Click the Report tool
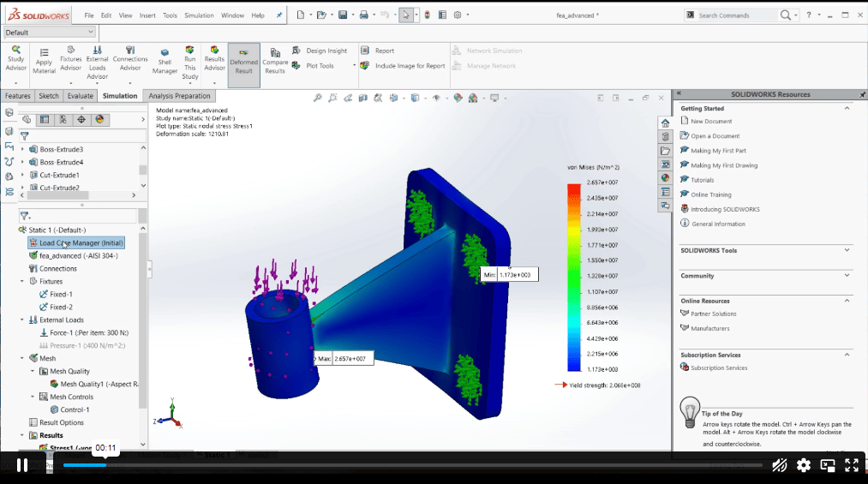This screenshot has height=484, width=868. click(378, 51)
